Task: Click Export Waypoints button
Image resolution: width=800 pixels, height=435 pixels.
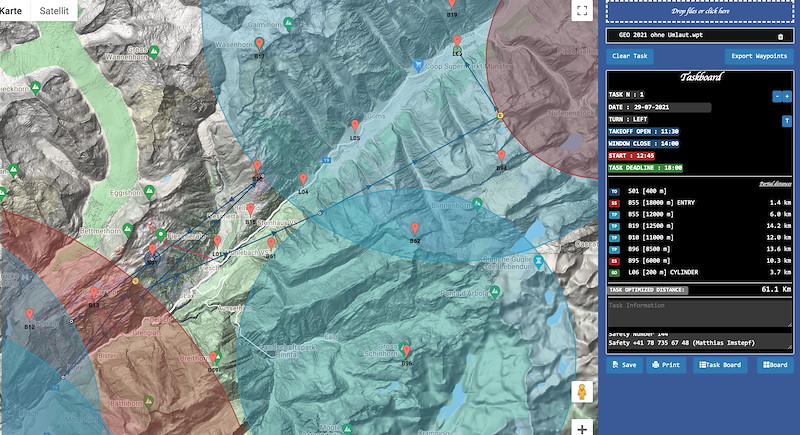Action: pos(759,56)
